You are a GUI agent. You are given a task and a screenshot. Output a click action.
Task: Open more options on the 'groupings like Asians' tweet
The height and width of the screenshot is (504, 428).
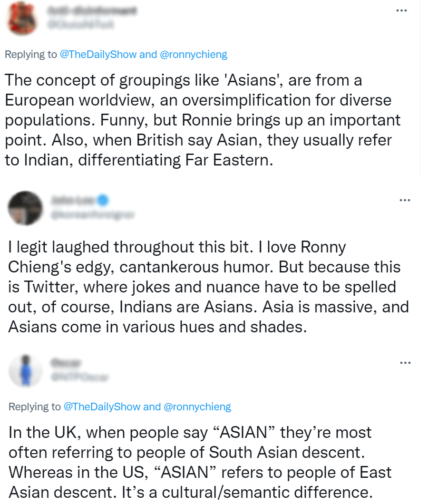click(x=401, y=10)
